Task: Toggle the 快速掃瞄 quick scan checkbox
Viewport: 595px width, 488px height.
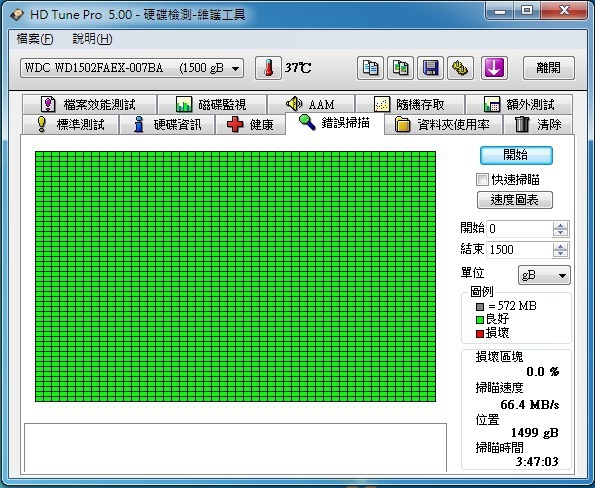Action: [482, 179]
